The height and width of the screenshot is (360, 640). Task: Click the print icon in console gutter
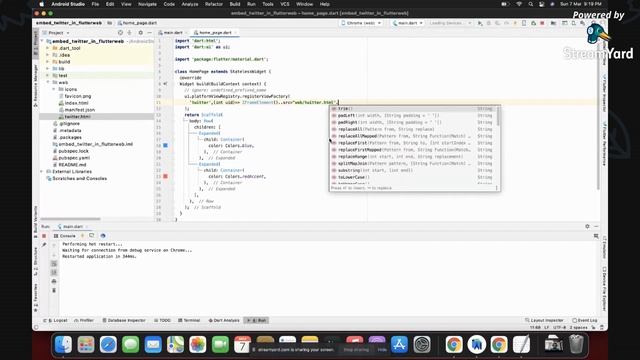click(54, 281)
